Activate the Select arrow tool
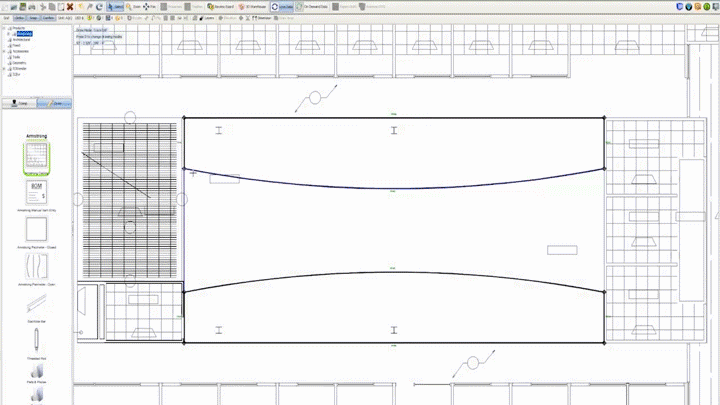The height and width of the screenshot is (405, 720). 116,7
